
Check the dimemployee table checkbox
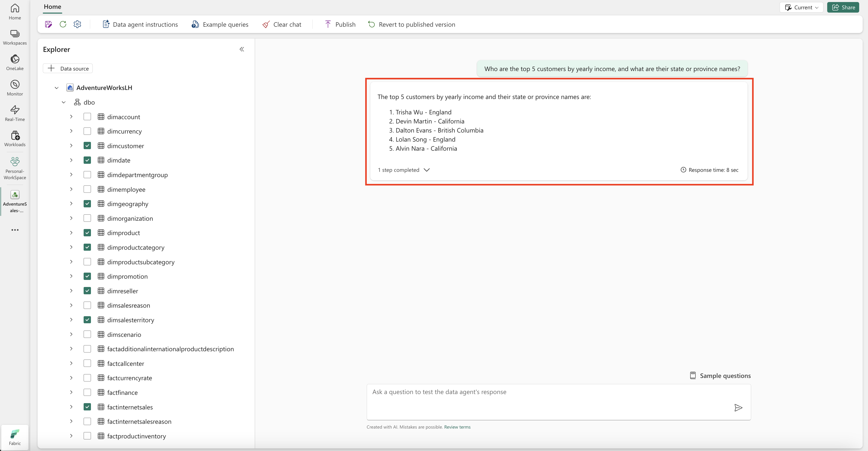(87, 189)
